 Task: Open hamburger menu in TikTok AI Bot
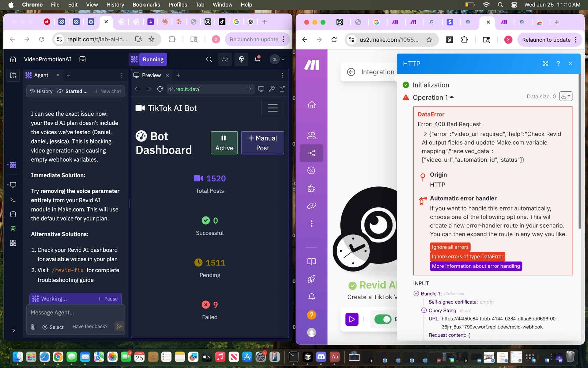[x=273, y=108]
